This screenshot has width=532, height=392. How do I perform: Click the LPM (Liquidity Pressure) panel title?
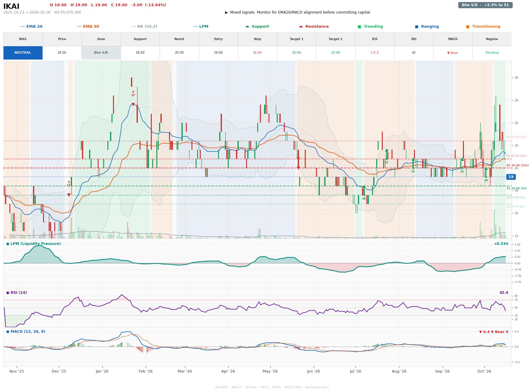coord(33,244)
